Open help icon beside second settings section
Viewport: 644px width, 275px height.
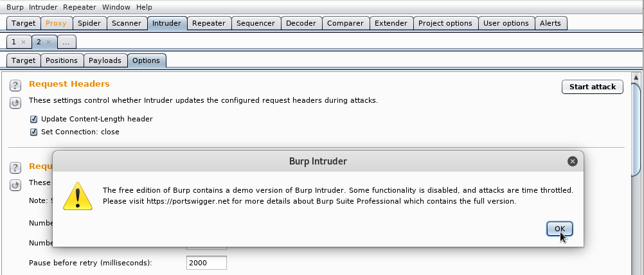coord(15,168)
